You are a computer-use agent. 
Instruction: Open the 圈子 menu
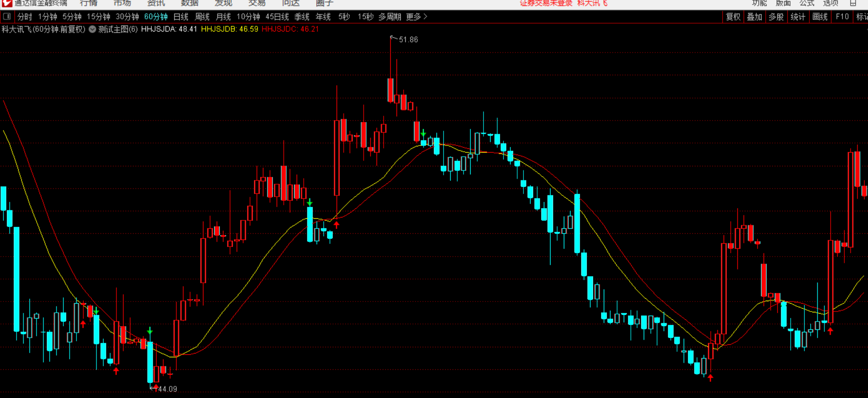pos(325,3)
